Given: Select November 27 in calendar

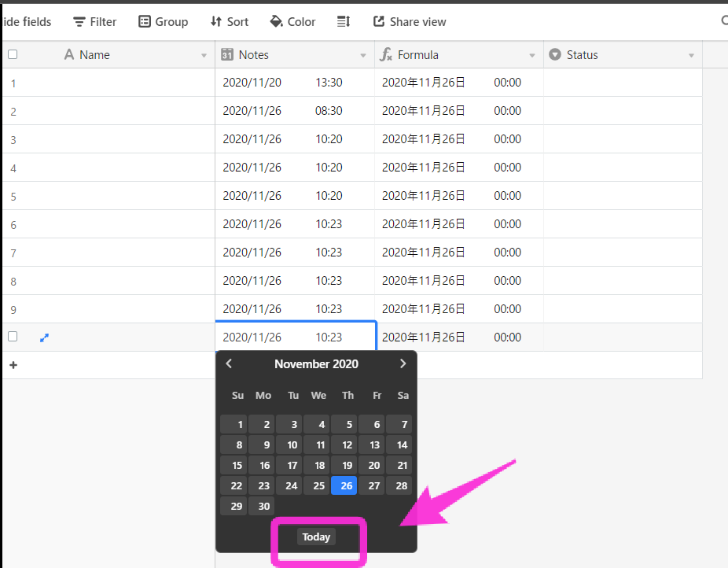Looking at the screenshot, I should 371,485.
